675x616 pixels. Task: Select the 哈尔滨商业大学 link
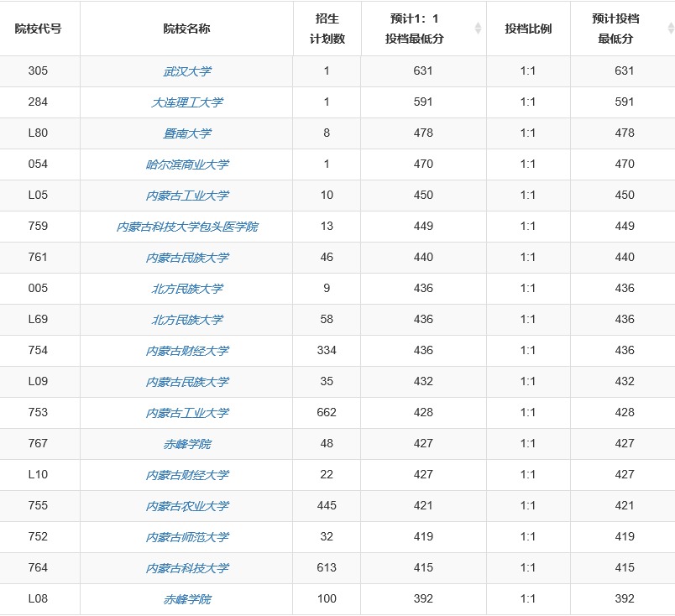(186, 164)
